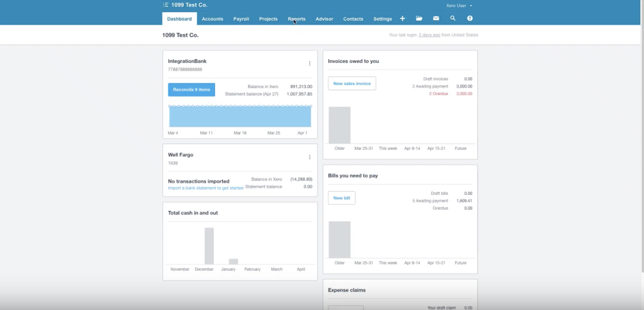This screenshot has width=644, height=310.
Task: Click the 1,007,957.85 statement balance value
Action: (x=299, y=94)
